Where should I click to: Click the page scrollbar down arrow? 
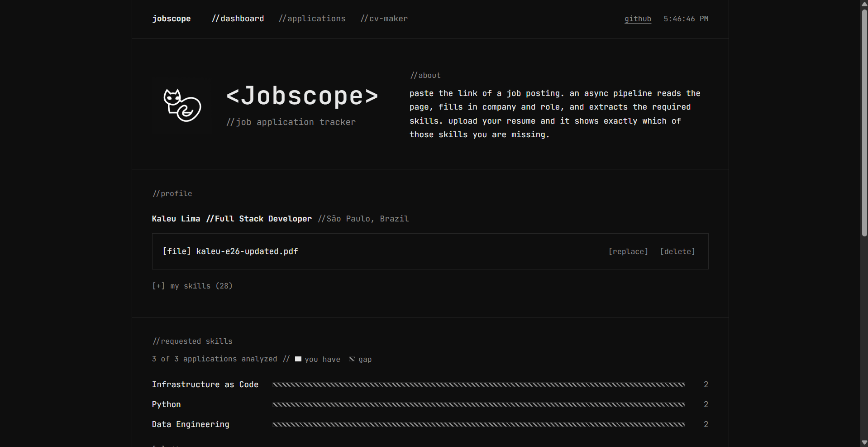[x=864, y=443]
